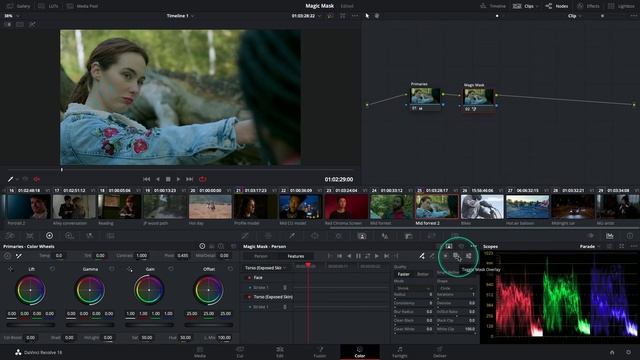The image size is (640, 360).
Task: Open the Blur palette icon
Action: click(385, 236)
